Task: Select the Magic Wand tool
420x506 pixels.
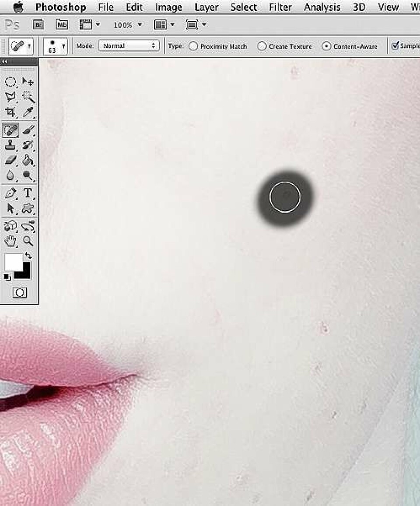Action: pyautogui.click(x=28, y=97)
